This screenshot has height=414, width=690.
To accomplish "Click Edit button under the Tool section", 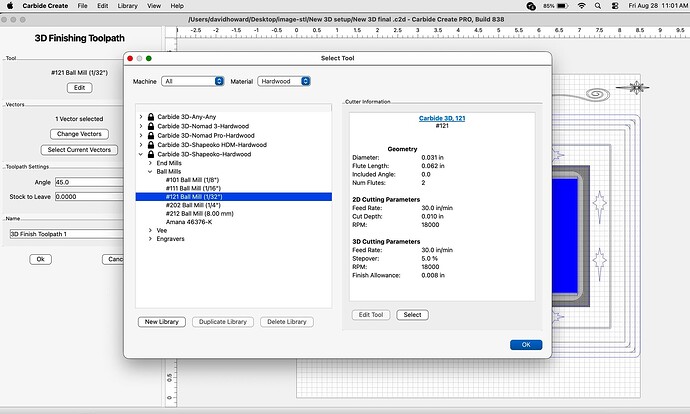I will [x=79, y=88].
